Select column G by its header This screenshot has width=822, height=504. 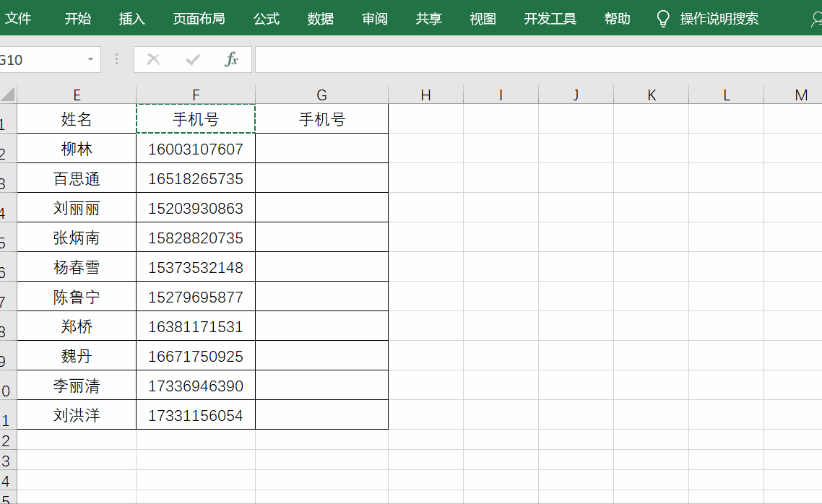click(321, 94)
